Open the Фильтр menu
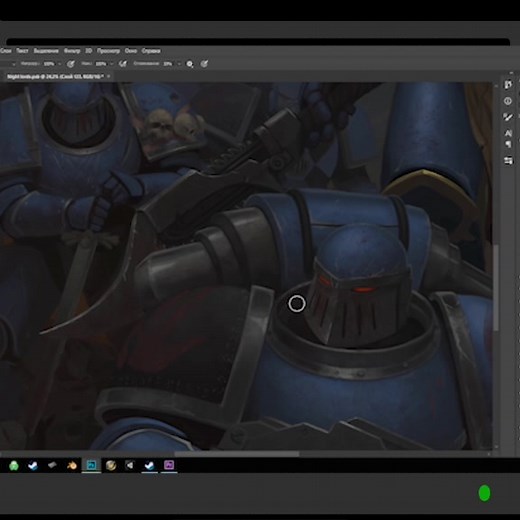This screenshot has height=520, width=520. click(x=72, y=51)
